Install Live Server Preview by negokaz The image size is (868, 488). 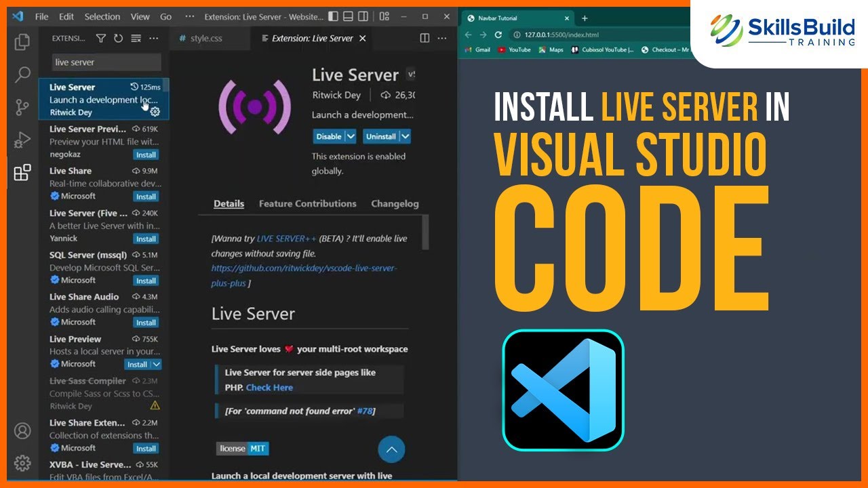146,155
